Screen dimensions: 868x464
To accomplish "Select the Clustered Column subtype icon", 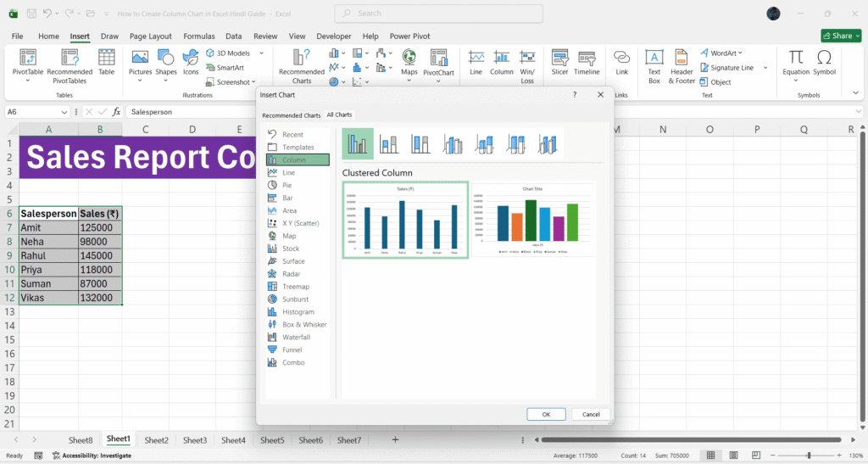I will [358, 143].
